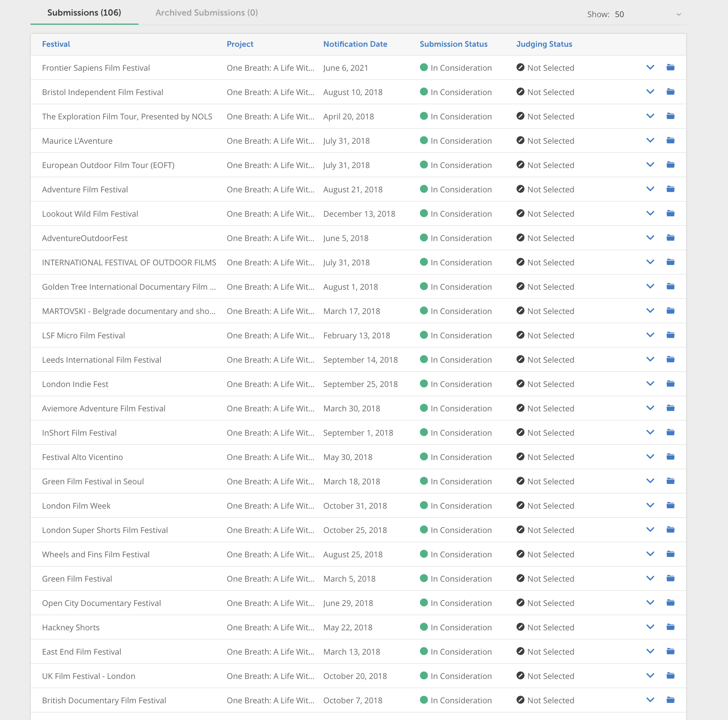Open folder icon for Leeds International Film Festival
This screenshot has width=728, height=720.
[671, 359]
